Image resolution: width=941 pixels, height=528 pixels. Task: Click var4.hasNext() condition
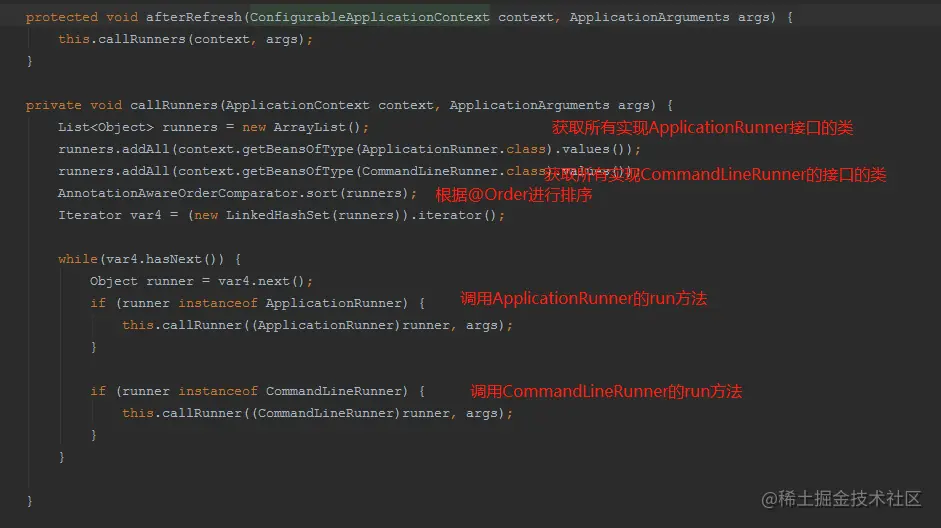[x=161, y=259]
